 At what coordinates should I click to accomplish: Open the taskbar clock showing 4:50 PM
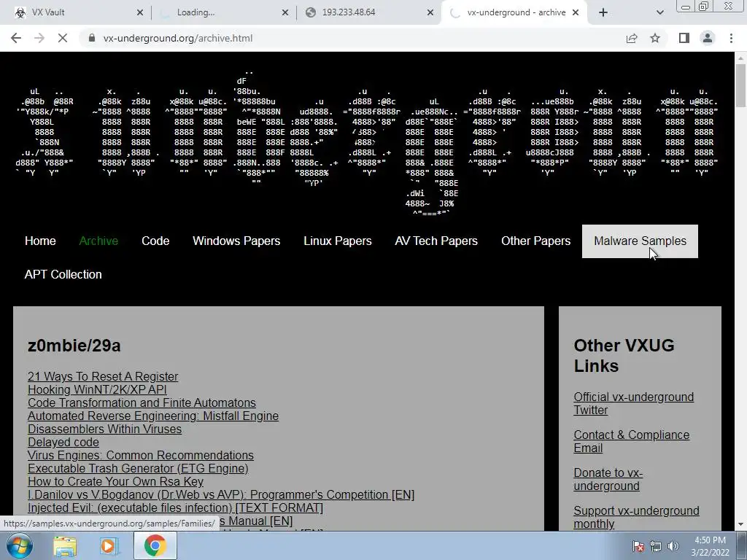tap(710, 546)
